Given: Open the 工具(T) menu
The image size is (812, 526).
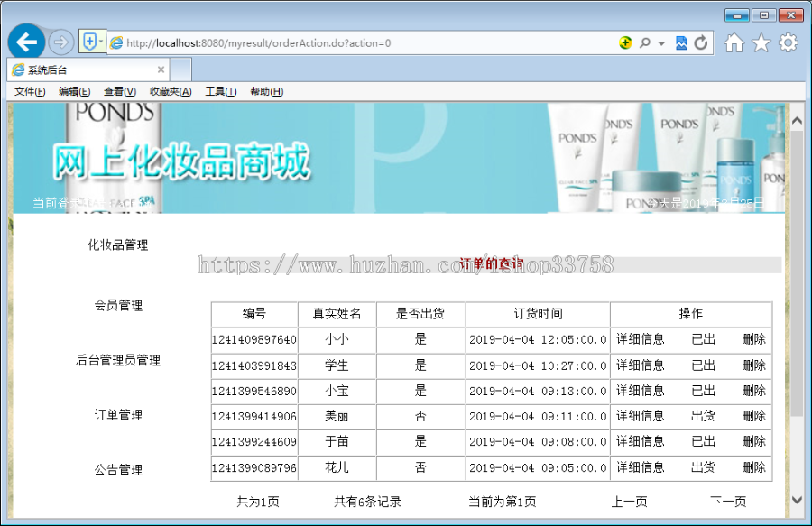Looking at the screenshot, I should 220,91.
